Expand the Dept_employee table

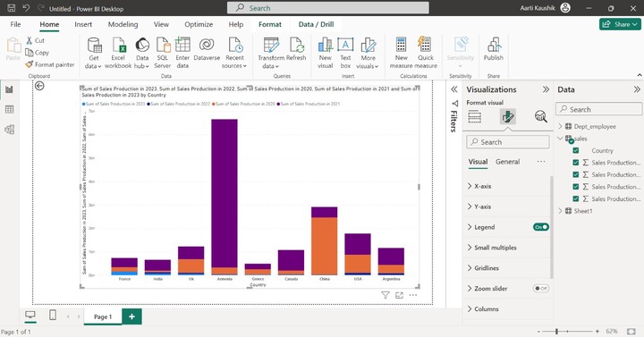click(560, 126)
